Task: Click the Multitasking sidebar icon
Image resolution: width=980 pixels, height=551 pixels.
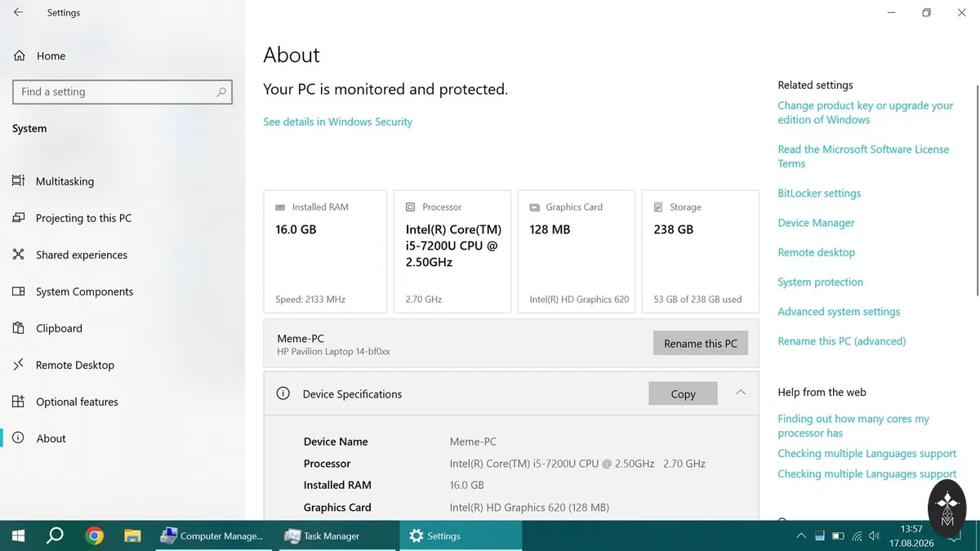Action: [x=18, y=181]
